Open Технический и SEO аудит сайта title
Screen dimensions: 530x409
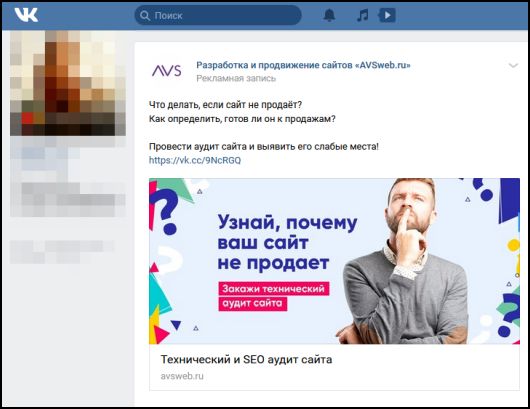tap(246, 359)
